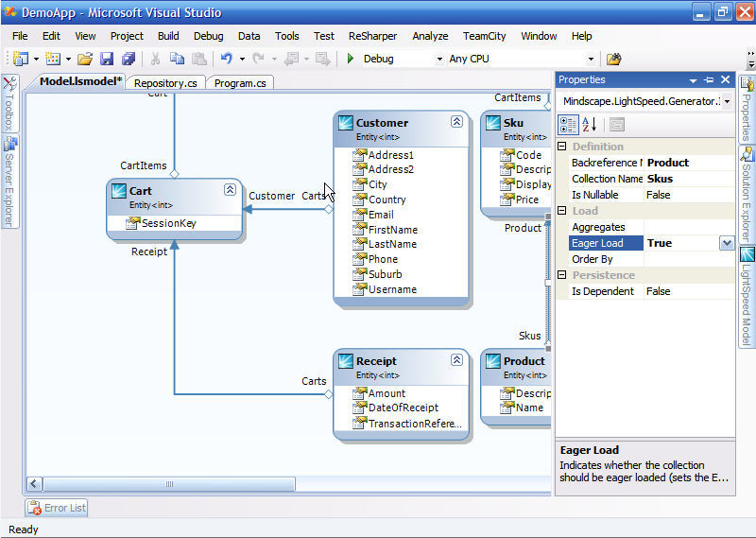
Task: Open the Any CPU platform dropdown
Action: 591,60
